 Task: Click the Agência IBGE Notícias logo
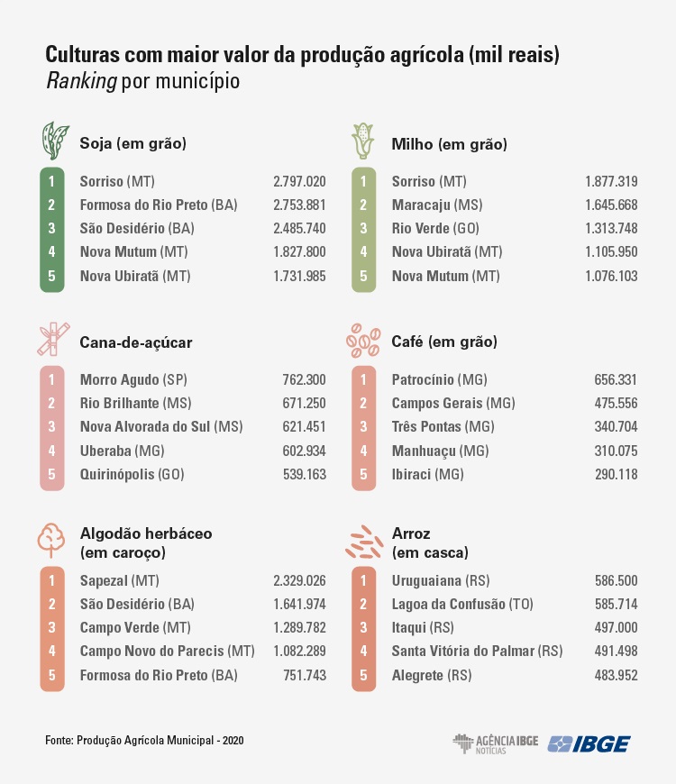(495, 743)
